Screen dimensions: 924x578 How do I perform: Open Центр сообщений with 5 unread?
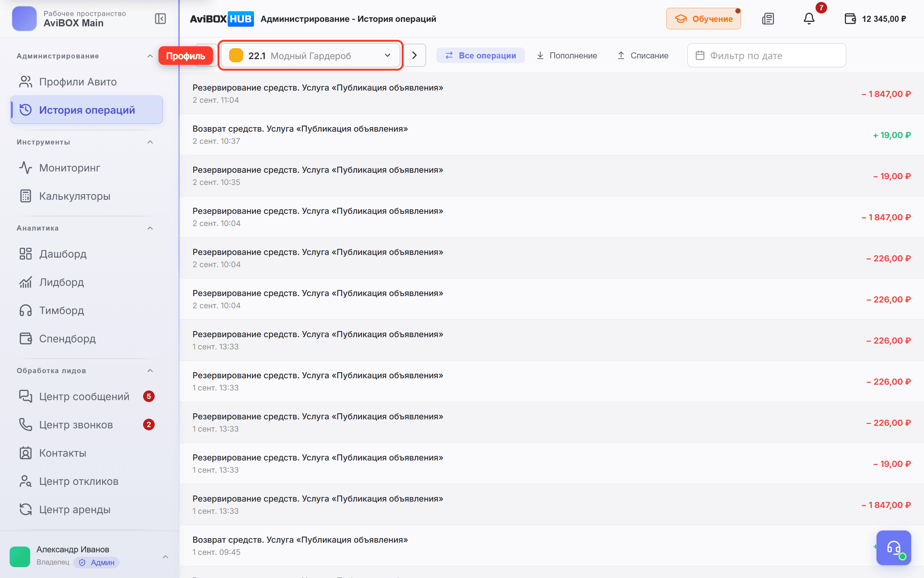87,397
